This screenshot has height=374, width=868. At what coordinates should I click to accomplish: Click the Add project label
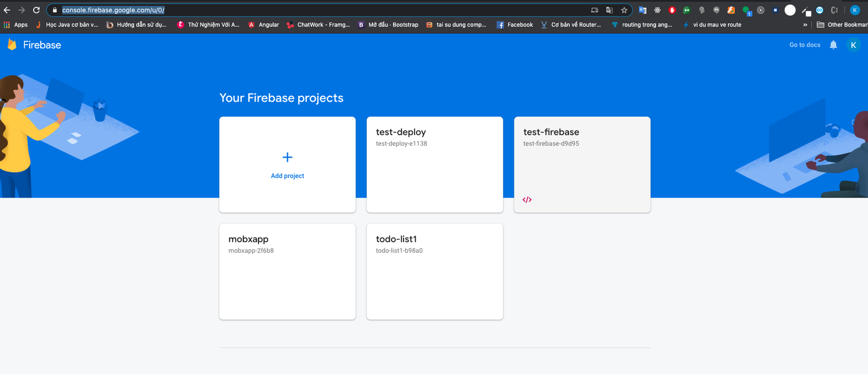point(287,176)
